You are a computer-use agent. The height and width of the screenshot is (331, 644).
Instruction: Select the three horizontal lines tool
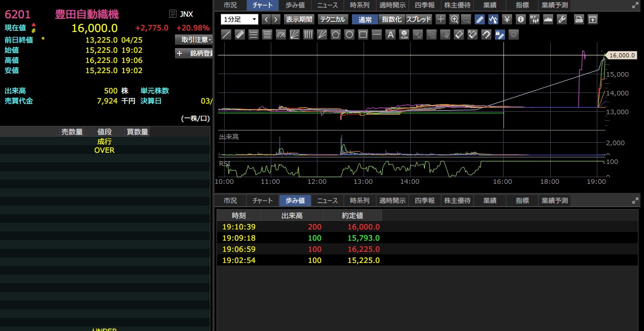coord(254,35)
